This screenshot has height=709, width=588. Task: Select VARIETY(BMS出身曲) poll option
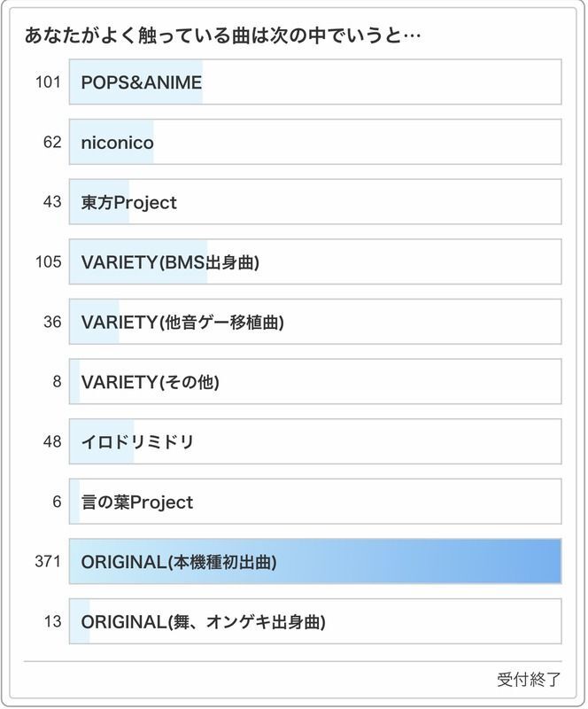pyautogui.click(x=315, y=262)
